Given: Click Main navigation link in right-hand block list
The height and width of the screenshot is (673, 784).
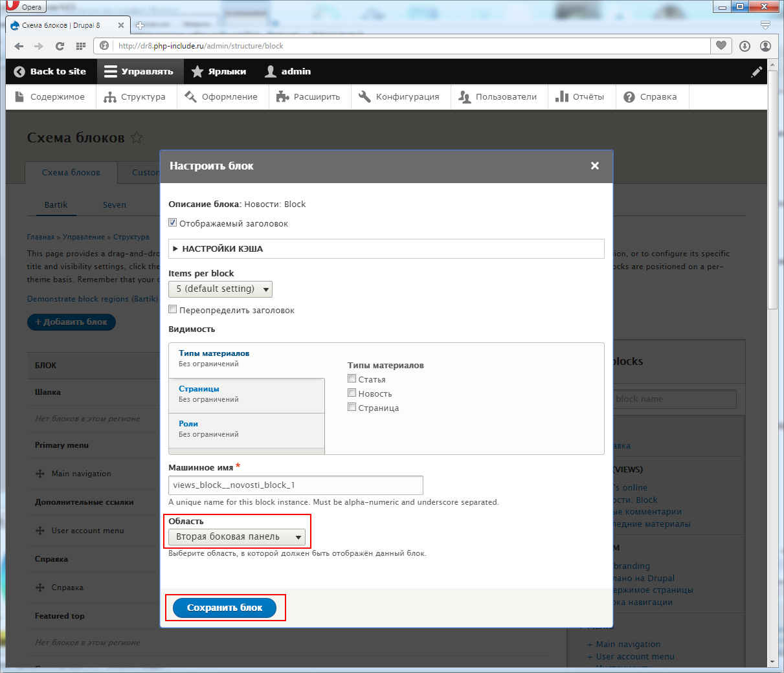Looking at the screenshot, I should tap(628, 645).
